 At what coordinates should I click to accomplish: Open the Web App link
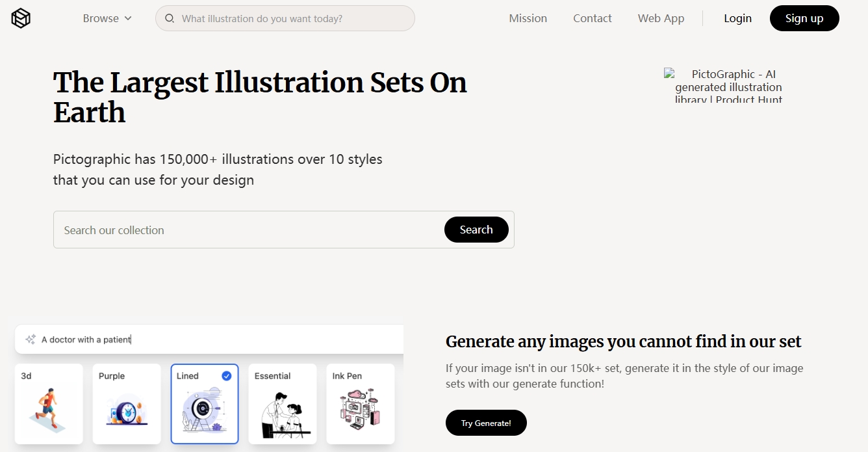coord(661,18)
